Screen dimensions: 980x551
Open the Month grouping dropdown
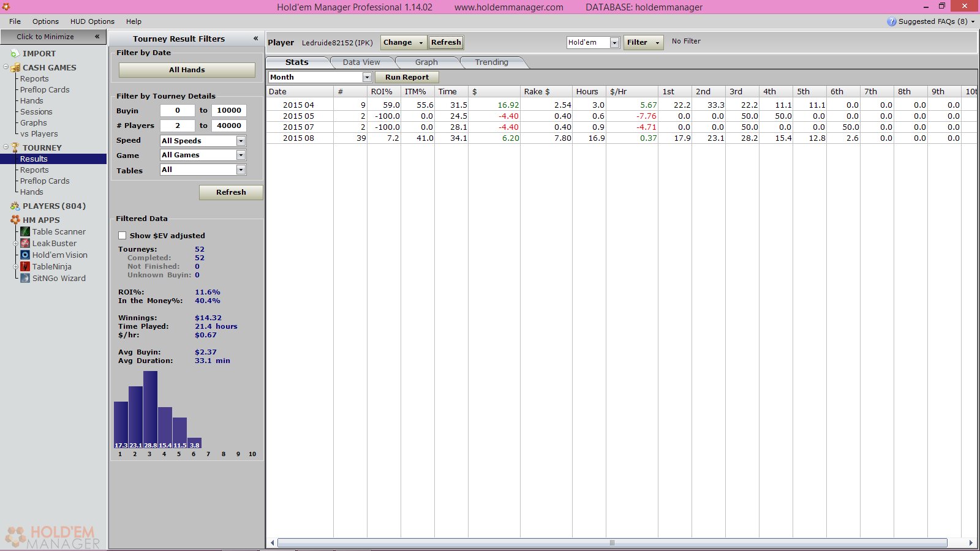(x=367, y=77)
